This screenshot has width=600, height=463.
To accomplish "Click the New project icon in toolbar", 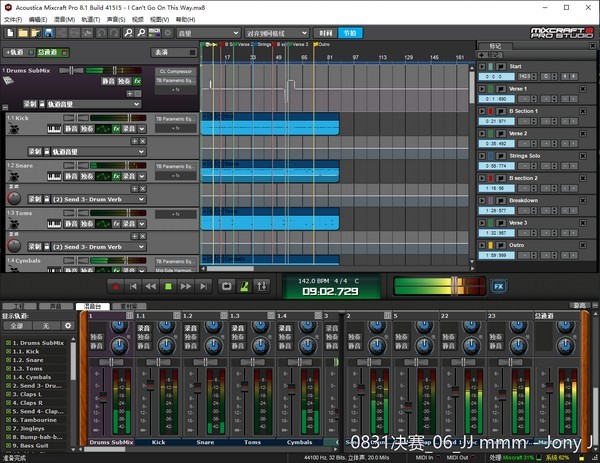I will [x=10, y=33].
